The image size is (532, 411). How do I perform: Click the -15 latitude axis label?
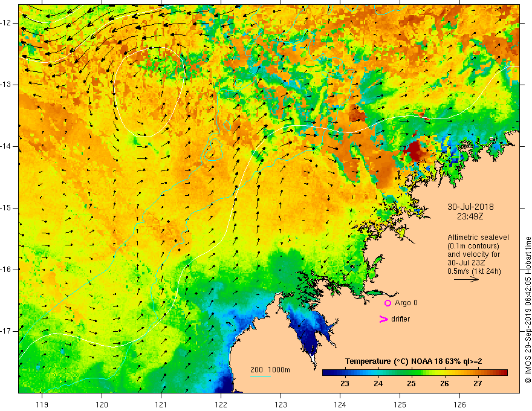pos(7,208)
